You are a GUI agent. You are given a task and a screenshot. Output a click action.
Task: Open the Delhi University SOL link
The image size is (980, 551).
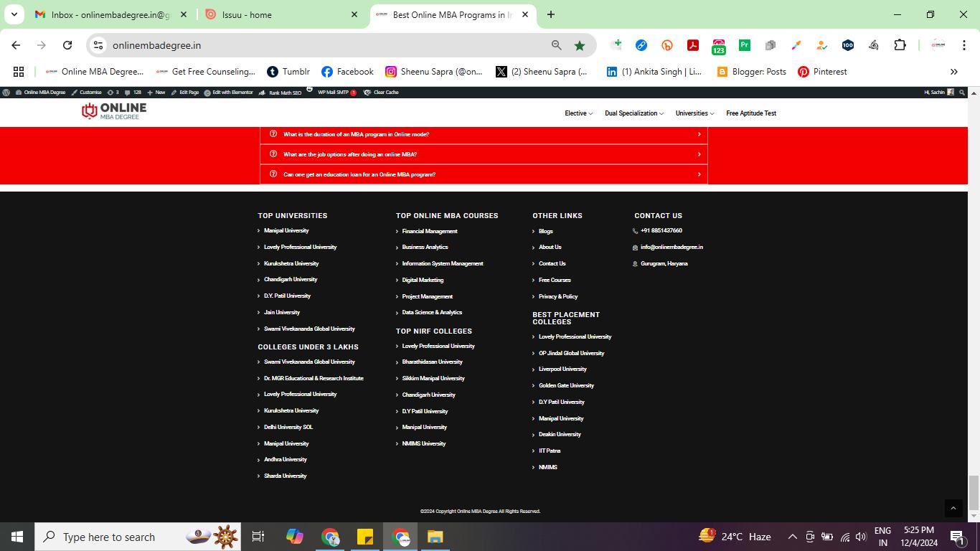[288, 427]
